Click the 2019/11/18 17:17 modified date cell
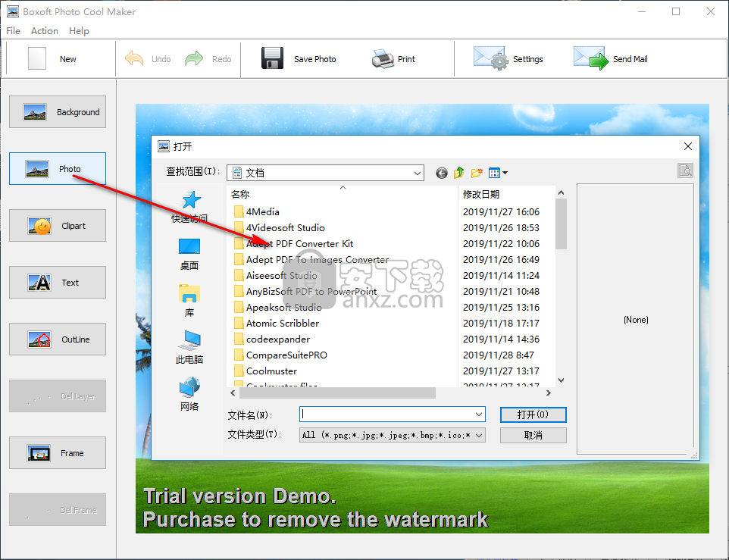This screenshot has width=729, height=560. click(501, 323)
